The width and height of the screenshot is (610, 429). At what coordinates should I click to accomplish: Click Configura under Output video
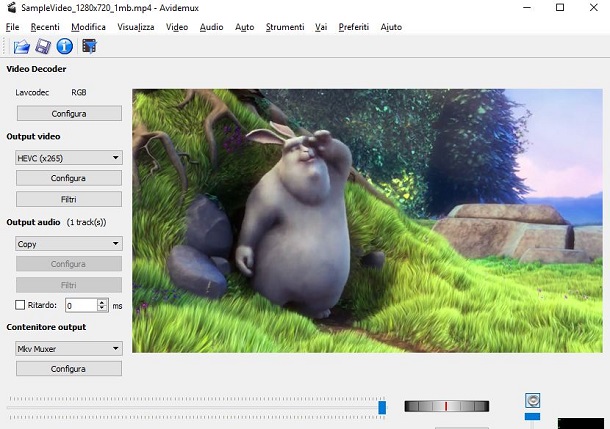[69, 178]
